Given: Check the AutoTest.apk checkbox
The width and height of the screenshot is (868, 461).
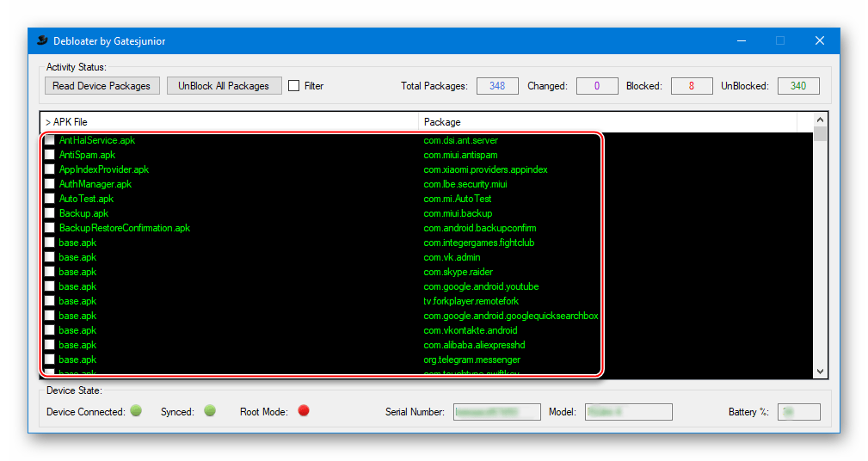Looking at the screenshot, I should click(50, 198).
